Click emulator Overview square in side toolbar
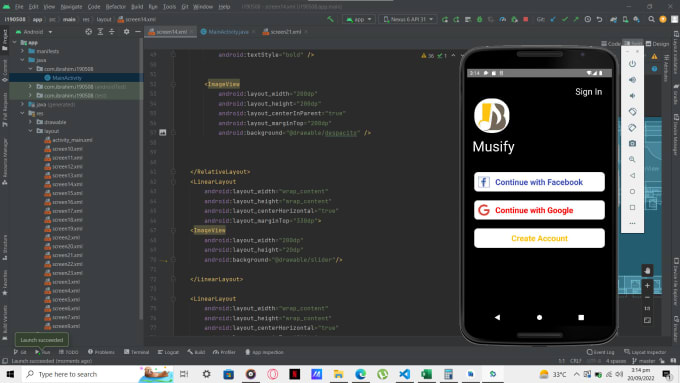Screen dimensions: 680x383 632,207
